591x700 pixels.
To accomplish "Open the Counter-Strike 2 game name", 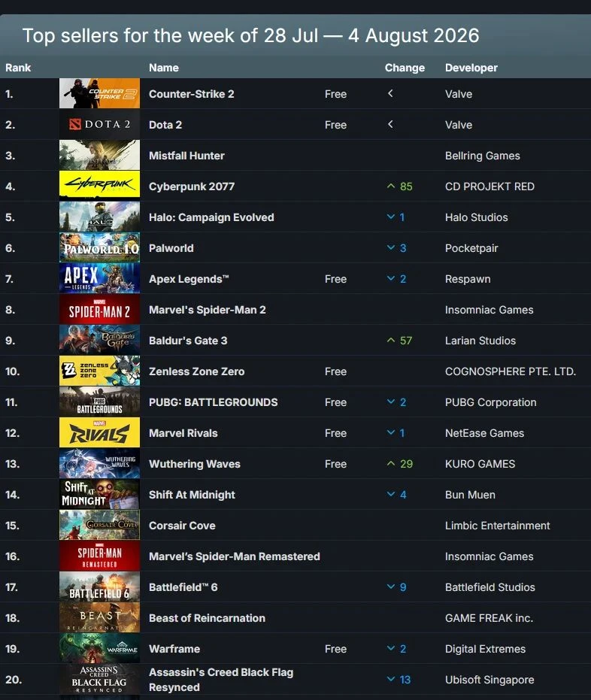I will point(192,94).
